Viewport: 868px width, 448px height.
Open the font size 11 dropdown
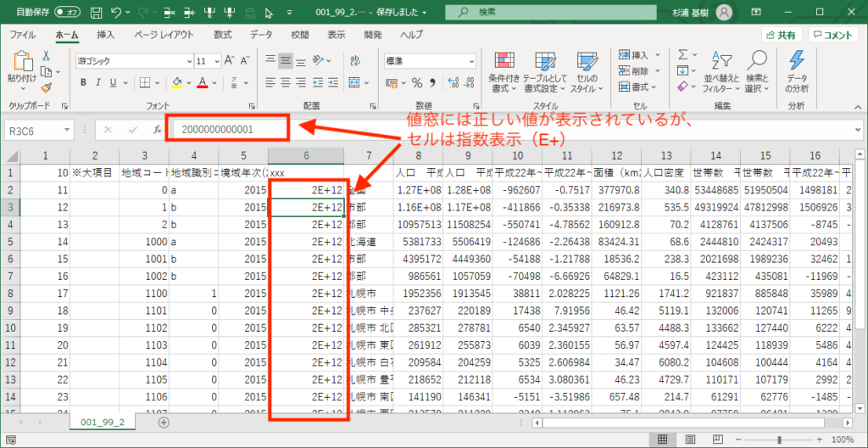(x=217, y=61)
